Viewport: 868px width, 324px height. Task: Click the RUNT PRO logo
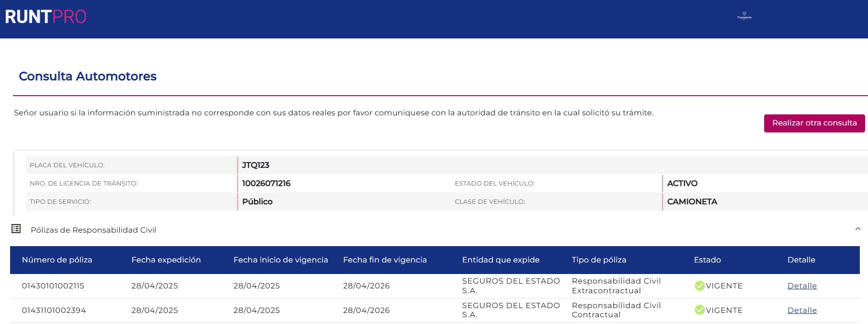[46, 17]
